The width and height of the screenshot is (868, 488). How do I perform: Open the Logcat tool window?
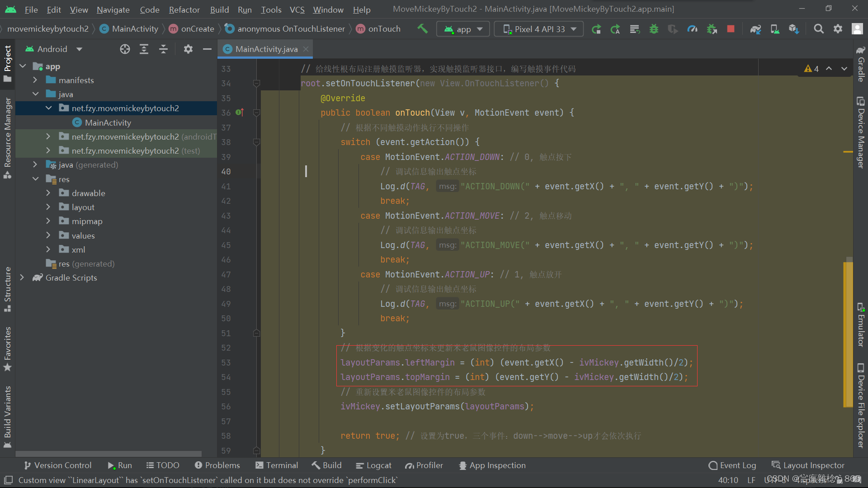point(374,465)
